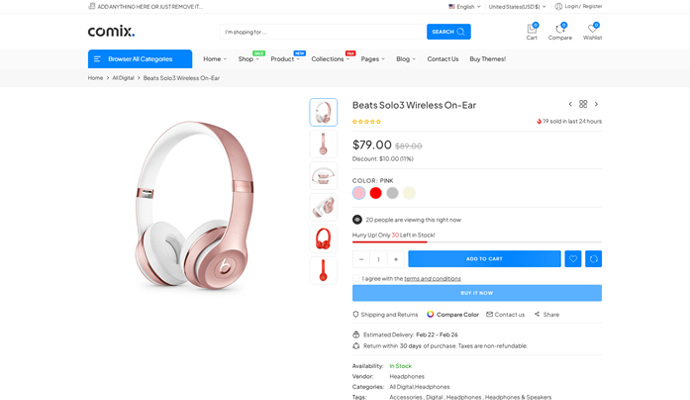The width and height of the screenshot is (690, 400).
Task: Go to next product arrow
Action: pos(597,104)
